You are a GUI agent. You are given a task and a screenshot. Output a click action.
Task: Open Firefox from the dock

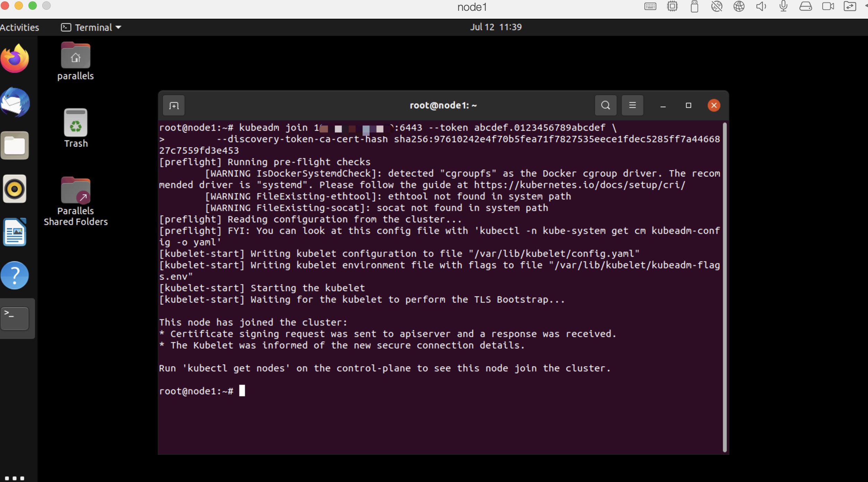15,59
